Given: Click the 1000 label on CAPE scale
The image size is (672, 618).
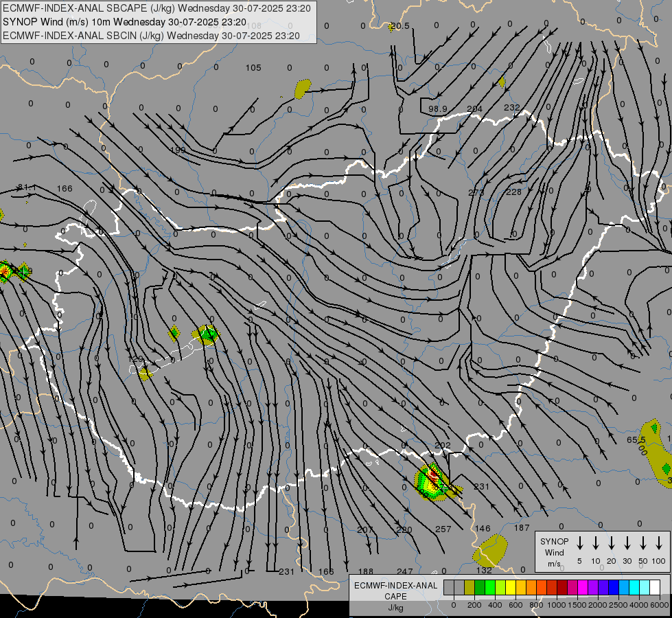Looking at the screenshot, I should point(557,605).
